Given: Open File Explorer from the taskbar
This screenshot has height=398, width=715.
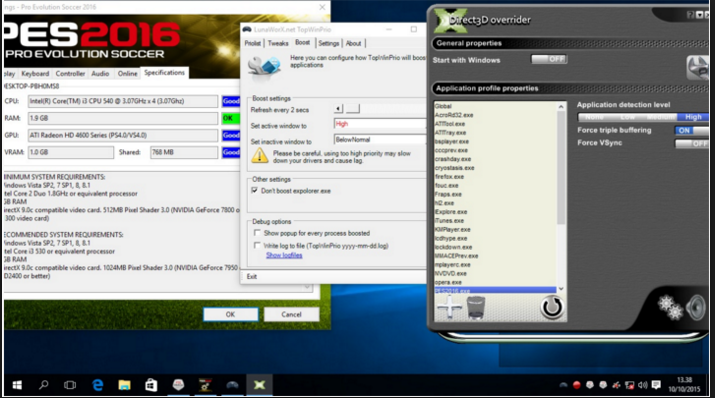Looking at the screenshot, I should (124, 385).
